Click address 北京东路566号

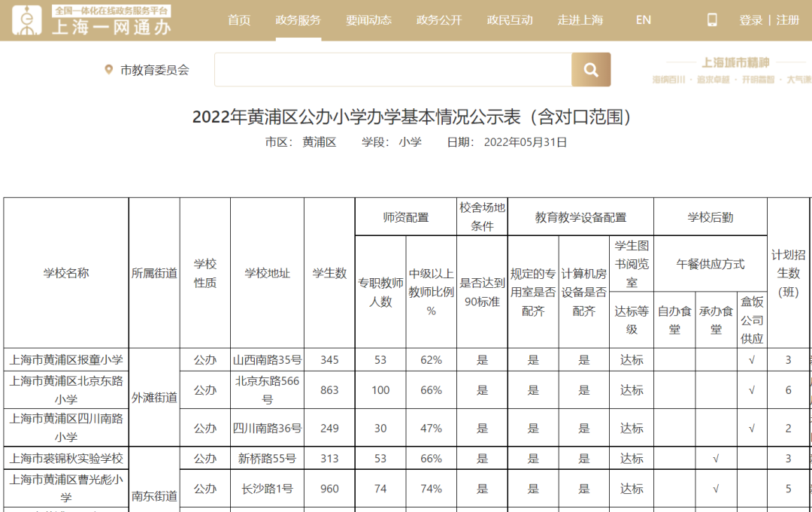pos(267,389)
